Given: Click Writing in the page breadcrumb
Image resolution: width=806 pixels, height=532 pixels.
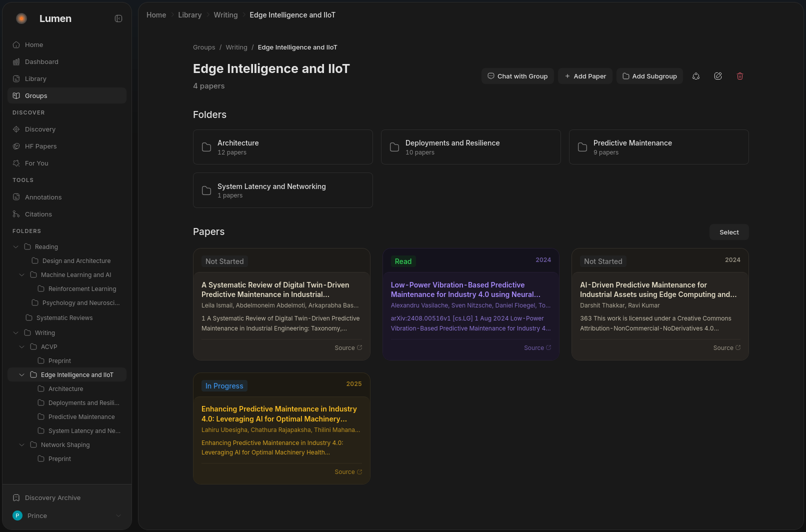Looking at the screenshot, I should pyautogui.click(x=236, y=47).
